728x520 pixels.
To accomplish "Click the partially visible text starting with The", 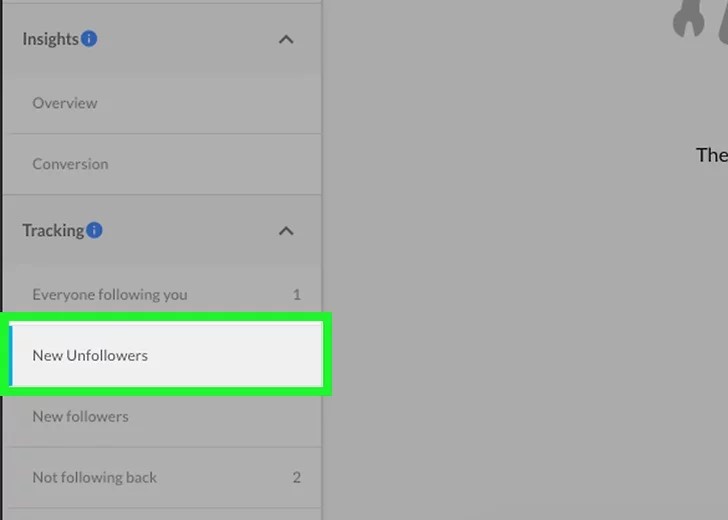I will (x=712, y=155).
